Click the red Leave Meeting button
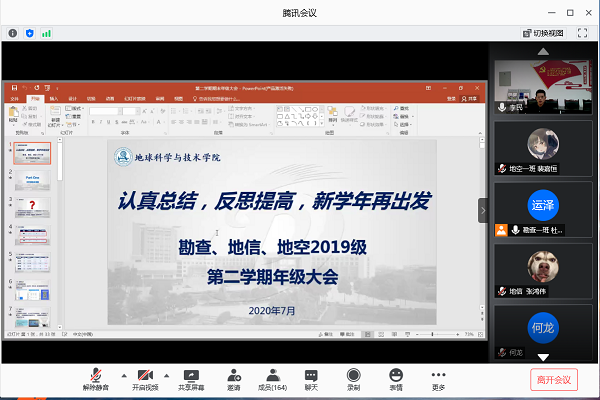 [x=553, y=379]
